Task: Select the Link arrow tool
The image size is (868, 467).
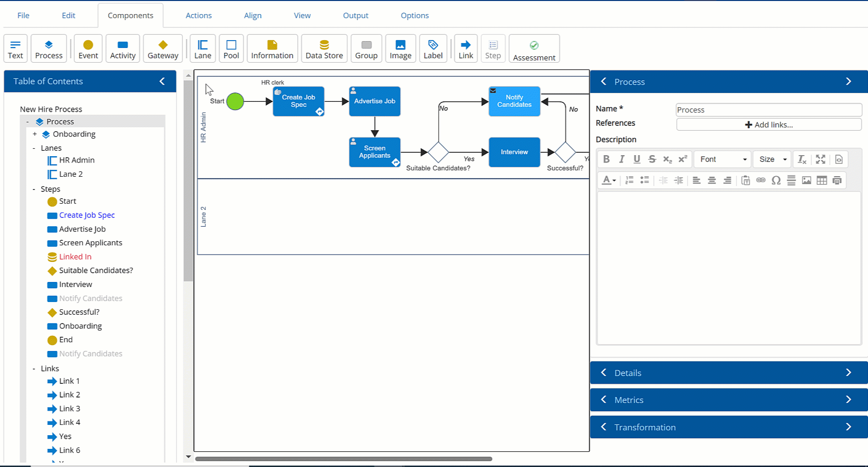Action: [466, 48]
